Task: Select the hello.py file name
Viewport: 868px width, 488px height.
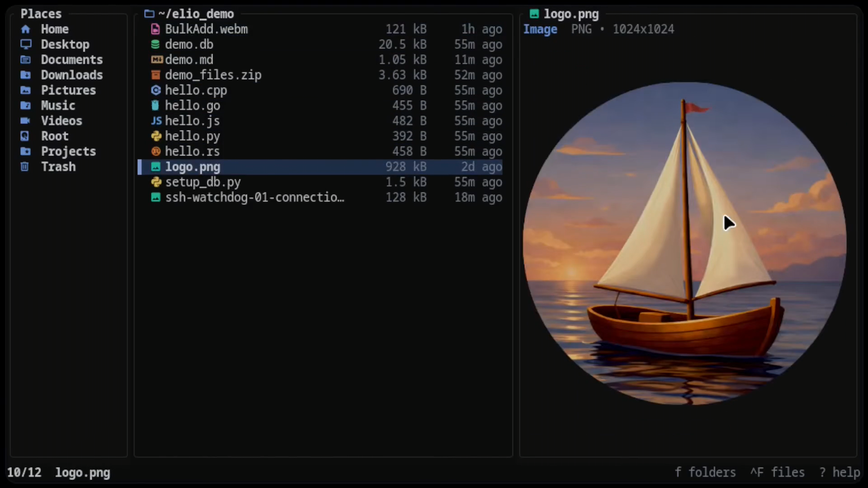Action: [192, 136]
